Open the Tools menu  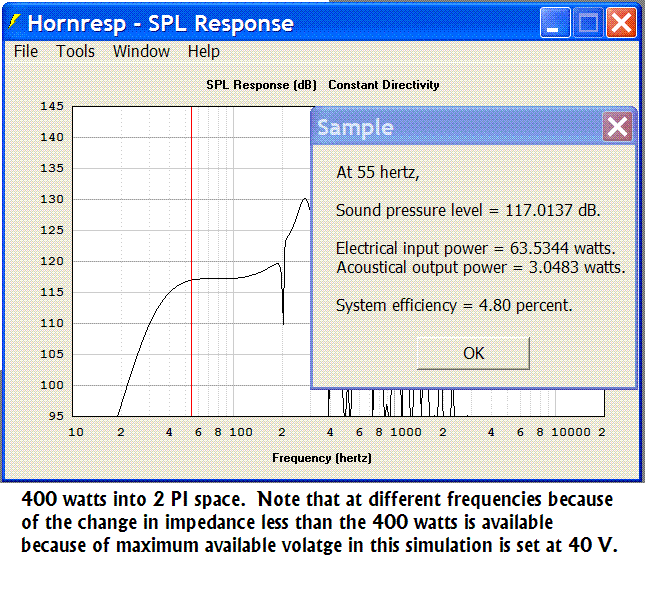[x=75, y=52]
